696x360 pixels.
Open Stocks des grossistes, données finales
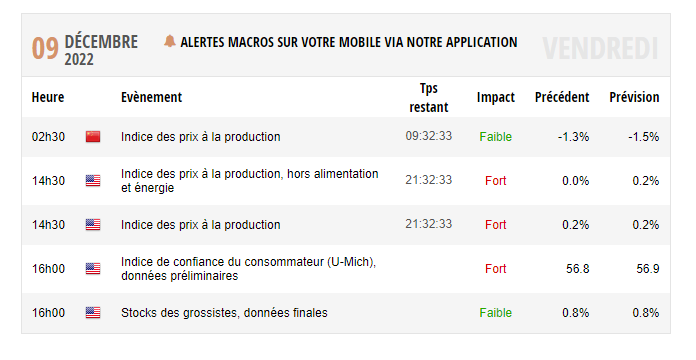224,313
